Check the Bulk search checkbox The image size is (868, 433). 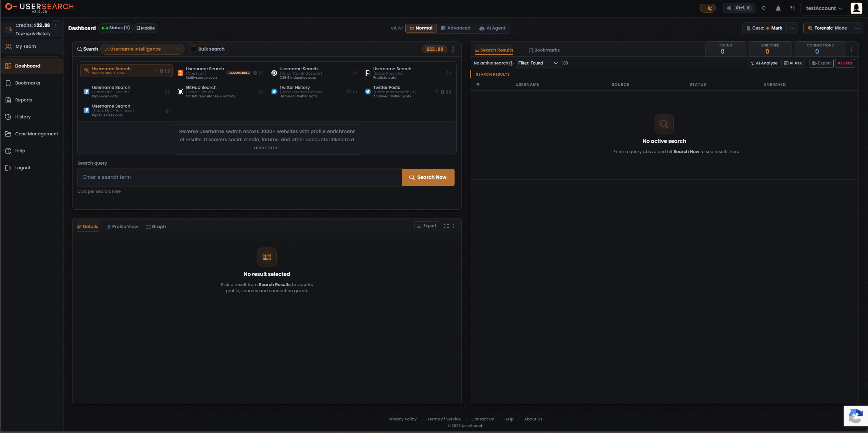[193, 49]
